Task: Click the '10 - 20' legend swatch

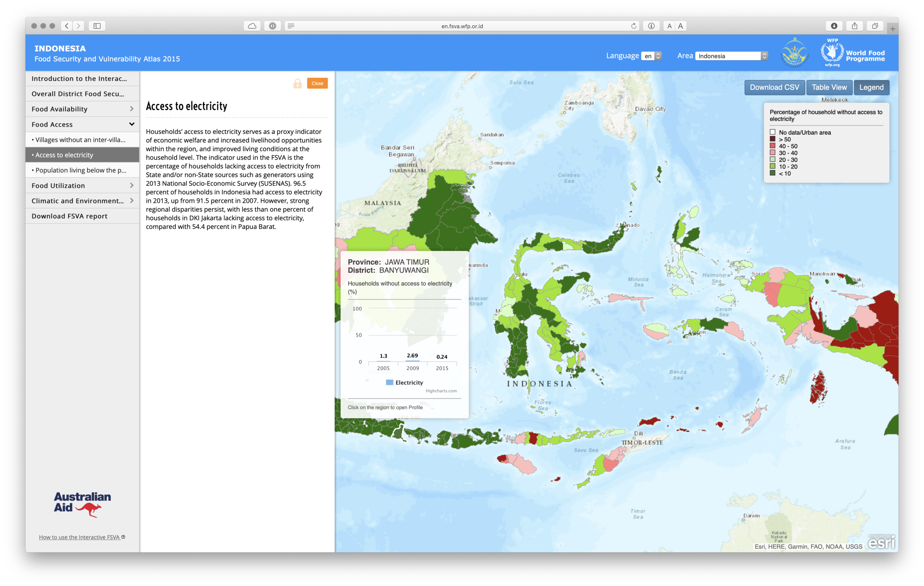Action: [x=772, y=166]
